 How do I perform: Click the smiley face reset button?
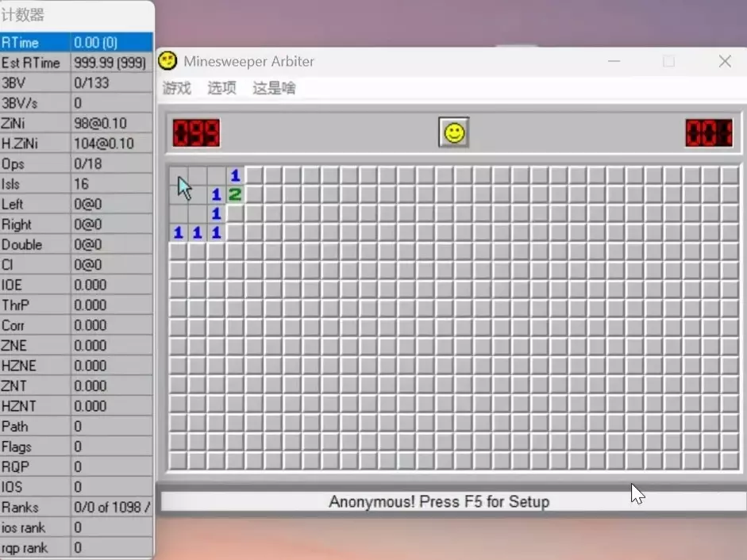click(x=453, y=132)
